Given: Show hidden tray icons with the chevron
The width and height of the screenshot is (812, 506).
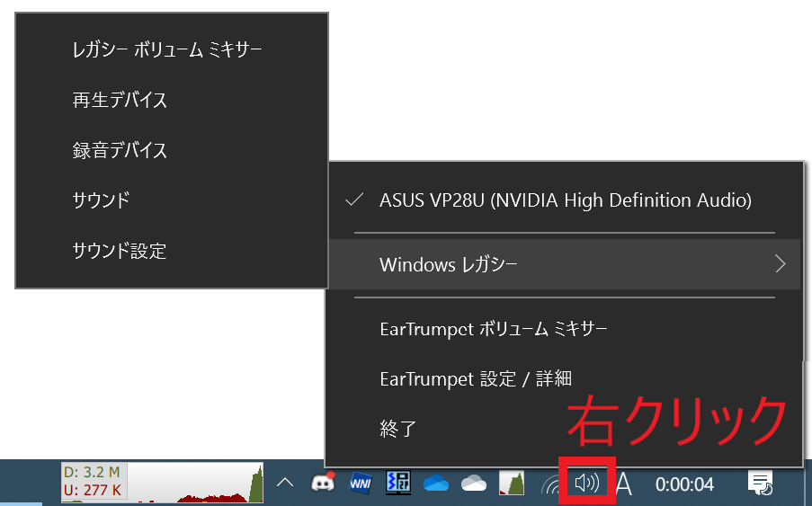Looking at the screenshot, I should [285, 484].
